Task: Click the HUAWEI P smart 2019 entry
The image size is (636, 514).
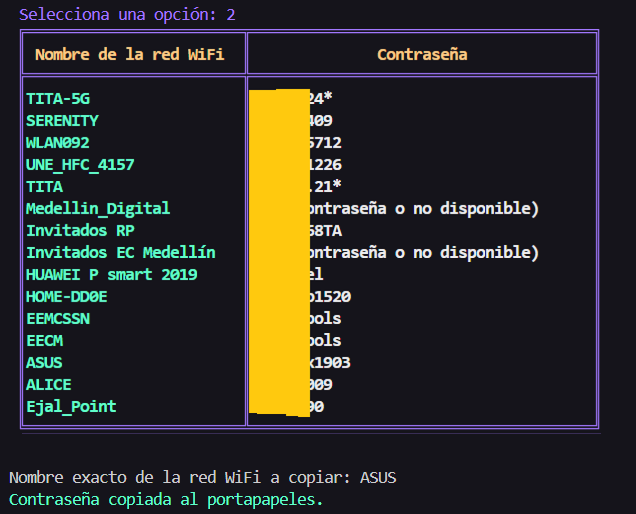Action: (111, 275)
